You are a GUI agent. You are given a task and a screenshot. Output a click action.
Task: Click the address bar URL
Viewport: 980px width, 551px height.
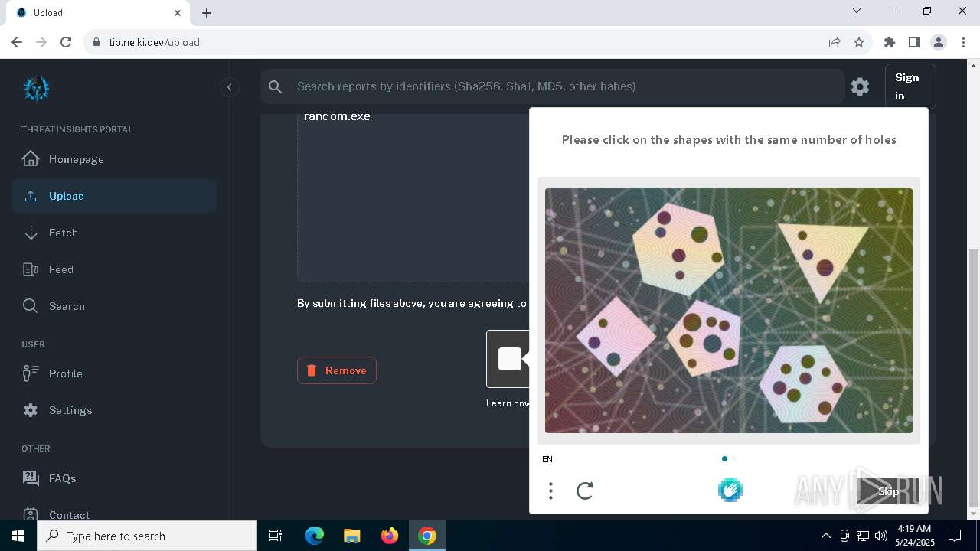[x=154, y=42]
